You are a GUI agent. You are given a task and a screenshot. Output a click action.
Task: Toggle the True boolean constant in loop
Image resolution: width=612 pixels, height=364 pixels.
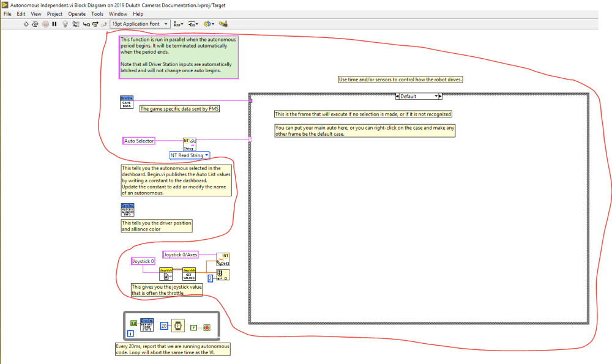coord(133,322)
